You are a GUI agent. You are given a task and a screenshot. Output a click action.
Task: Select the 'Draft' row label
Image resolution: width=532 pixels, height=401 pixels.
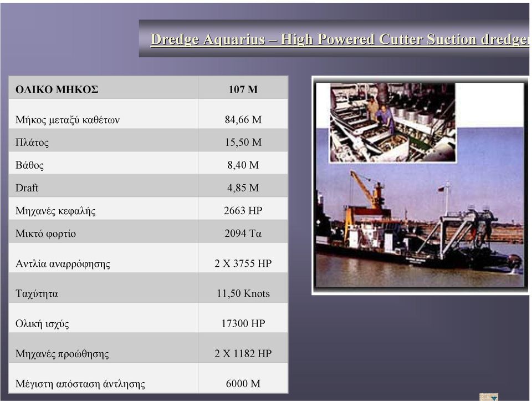(x=27, y=188)
